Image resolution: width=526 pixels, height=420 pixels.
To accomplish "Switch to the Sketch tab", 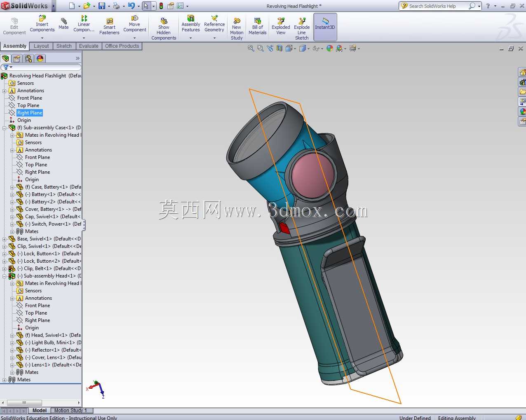I will (x=64, y=46).
